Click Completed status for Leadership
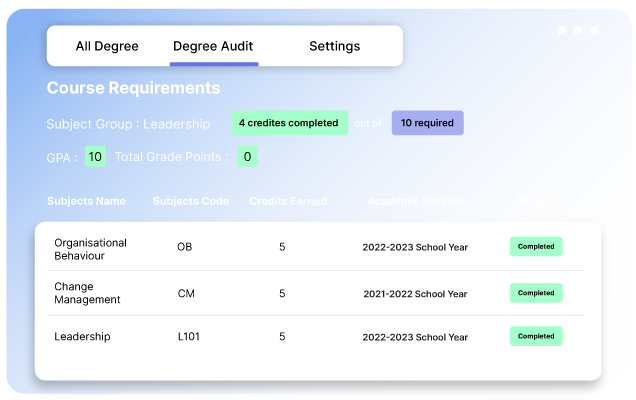This screenshot has width=636, height=400. pos(536,337)
